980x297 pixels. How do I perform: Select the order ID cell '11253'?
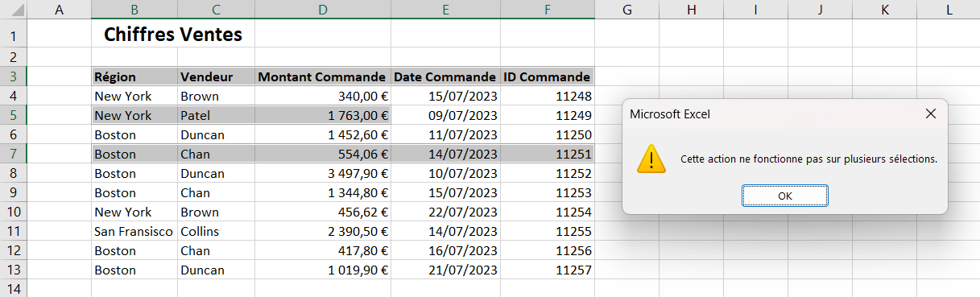tap(548, 192)
